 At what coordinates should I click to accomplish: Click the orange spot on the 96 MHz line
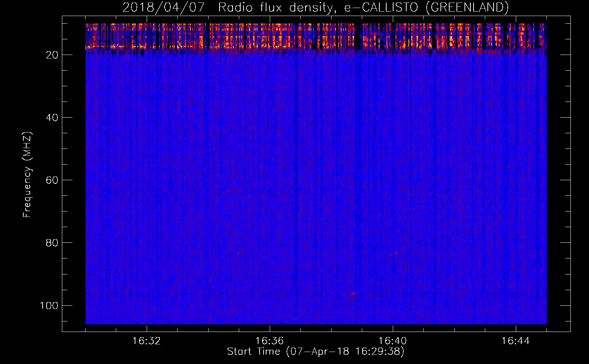pos(353,293)
